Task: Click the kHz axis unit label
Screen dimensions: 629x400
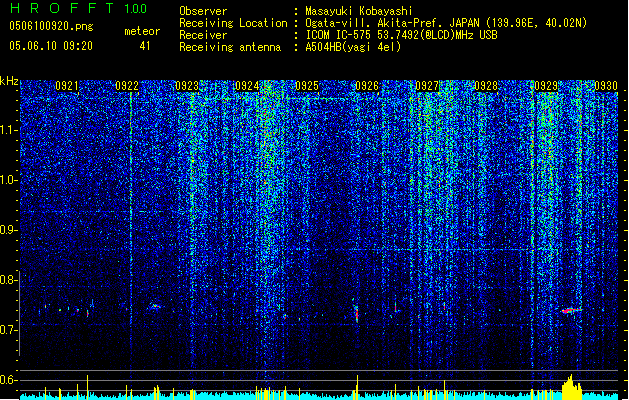Action: click(x=9, y=81)
